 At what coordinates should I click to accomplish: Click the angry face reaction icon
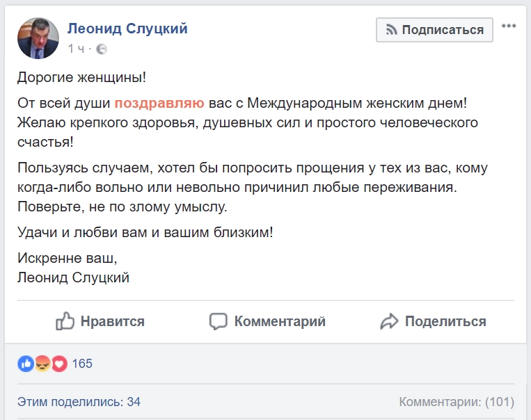coord(42,363)
